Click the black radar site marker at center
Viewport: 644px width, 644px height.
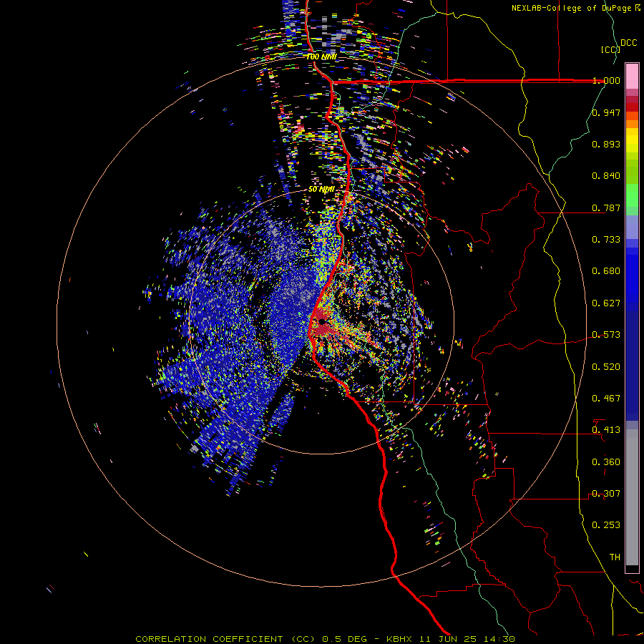(x=321, y=321)
